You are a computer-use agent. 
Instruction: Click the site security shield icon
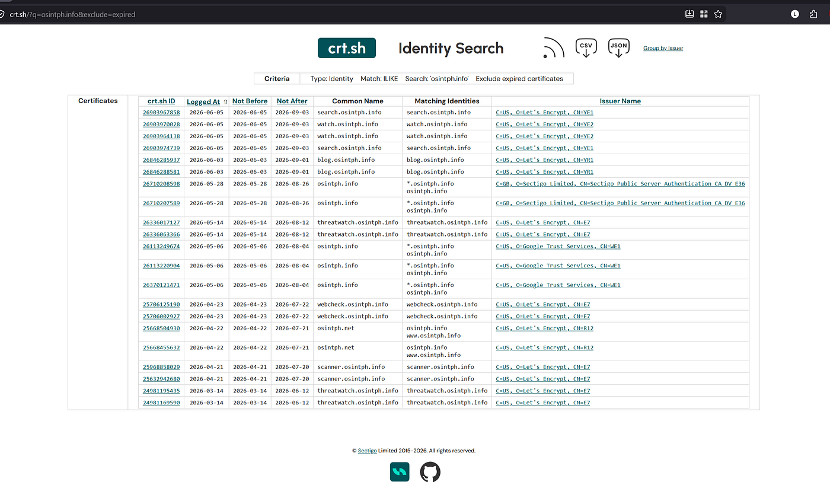(2, 14)
